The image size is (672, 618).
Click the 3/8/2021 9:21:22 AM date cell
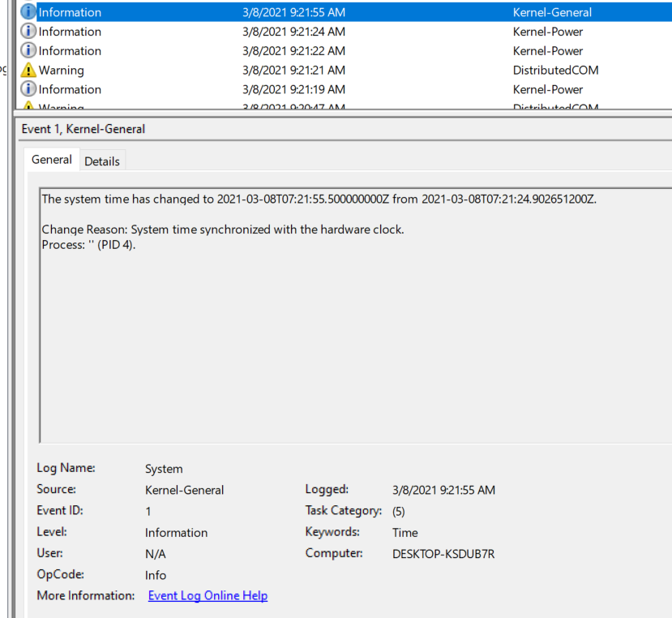tap(293, 50)
